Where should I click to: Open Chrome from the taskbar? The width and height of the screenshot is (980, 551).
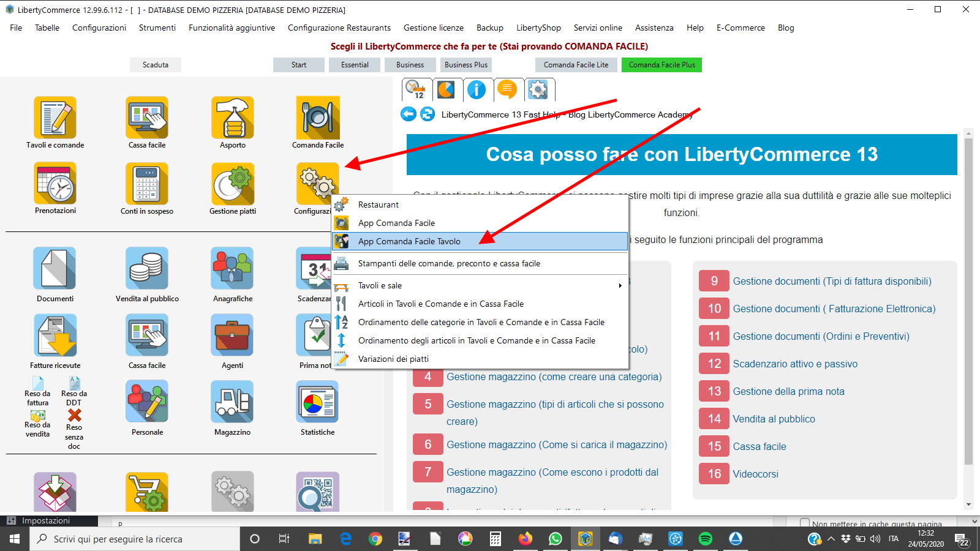(x=375, y=539)
